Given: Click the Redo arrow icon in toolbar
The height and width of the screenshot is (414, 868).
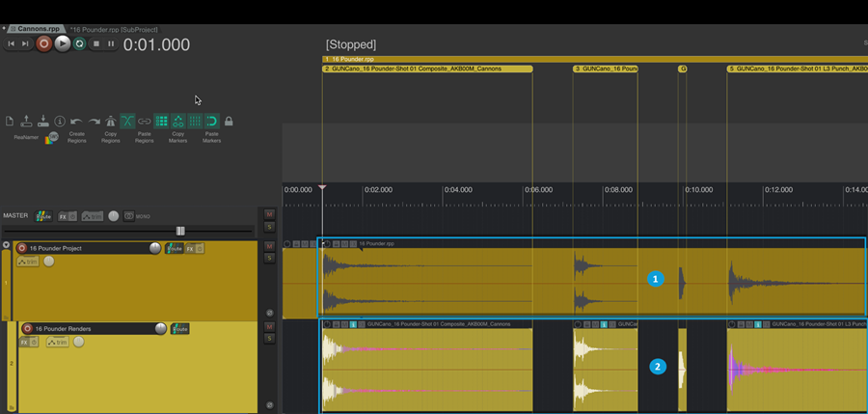Looking at the screenshot, I should 94,122.
